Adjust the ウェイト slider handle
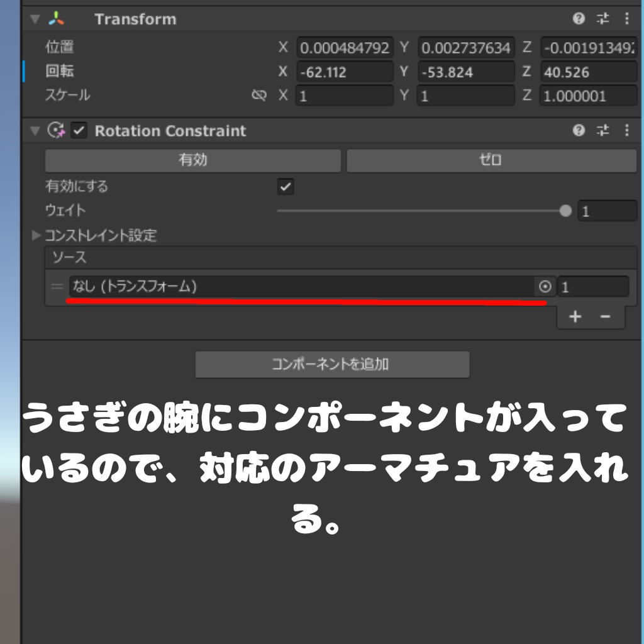The height and width of the screenshot is (644, 644). click(x=565, y=211)
